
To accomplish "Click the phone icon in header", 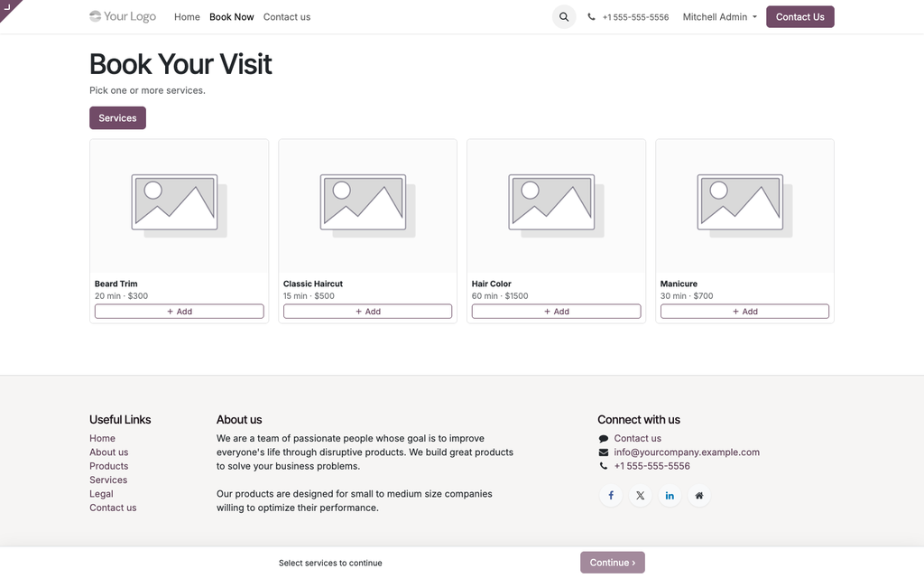I will [x=591, y=17].
